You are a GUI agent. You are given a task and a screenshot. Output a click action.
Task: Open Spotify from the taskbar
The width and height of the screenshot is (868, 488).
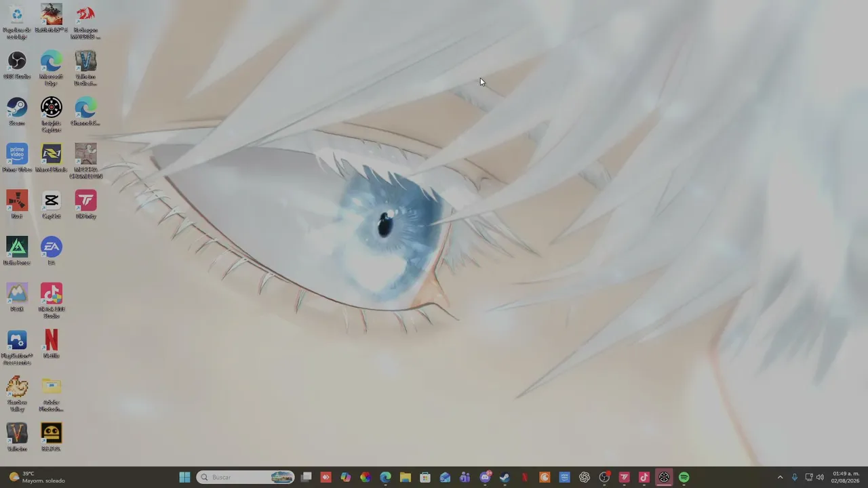(x=684, y=477)
